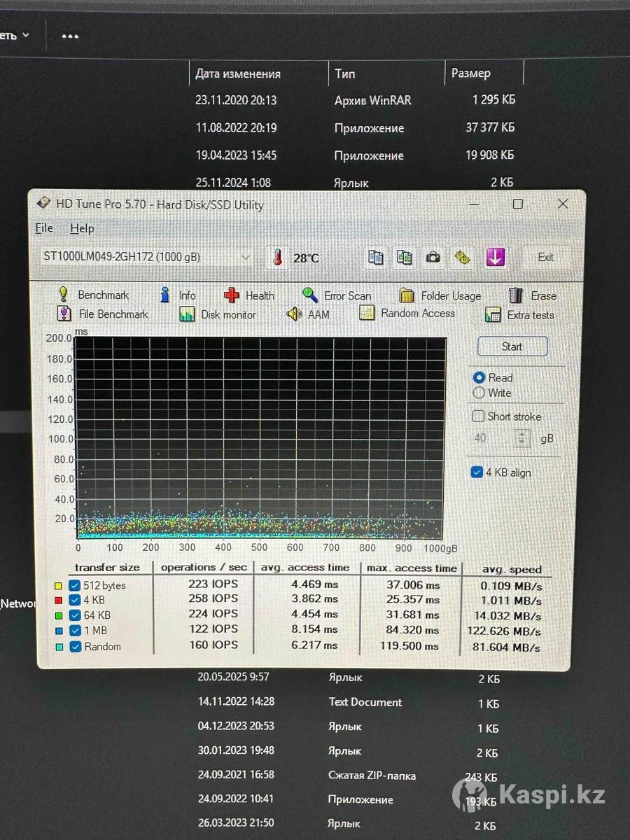The height and width of the screenshot is (840, 630).
Task: Uncheck the 512 bytes transfer size checkbox
Action: pos(75,585)
